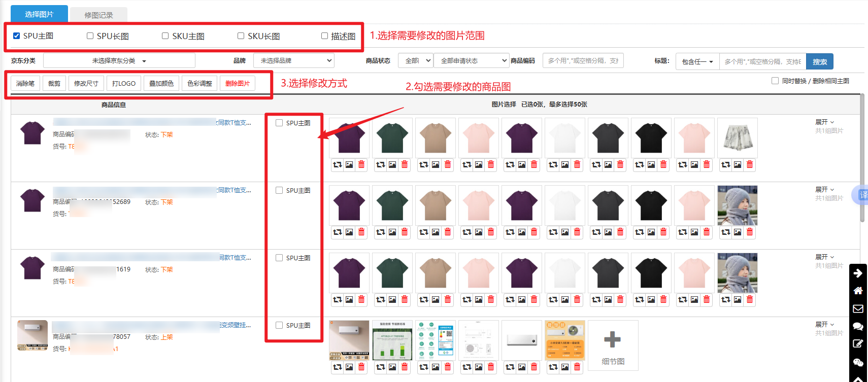Expand 展开 for the first product row
The width and height of the screenshot is (868, 382).
[824, 122]
